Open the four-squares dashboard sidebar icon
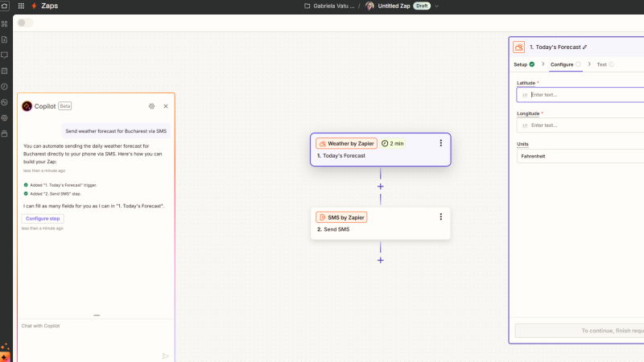Image resolution: width=644 pixels, height=362 pixels. [x=5, y=24]
